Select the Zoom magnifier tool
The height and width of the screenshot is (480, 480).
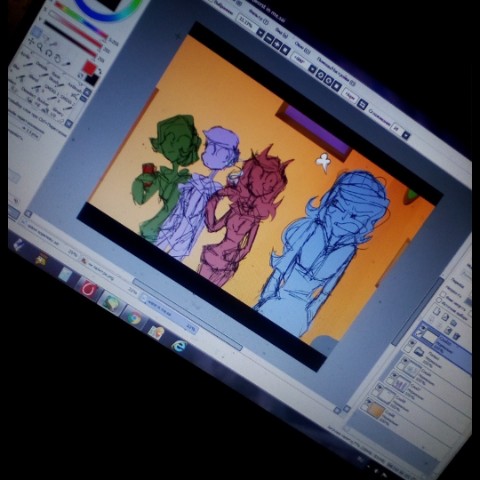[40, 47]
